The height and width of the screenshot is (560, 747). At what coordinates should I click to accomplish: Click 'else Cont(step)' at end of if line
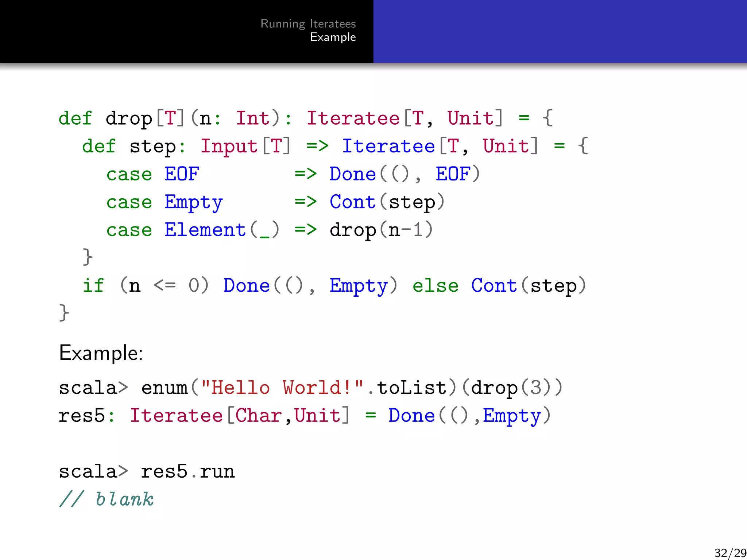tap(499, 286)
